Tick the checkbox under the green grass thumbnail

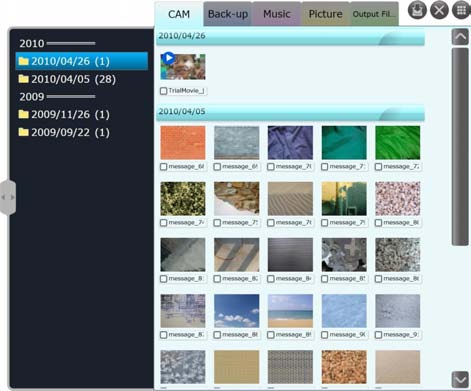point(378,167)
